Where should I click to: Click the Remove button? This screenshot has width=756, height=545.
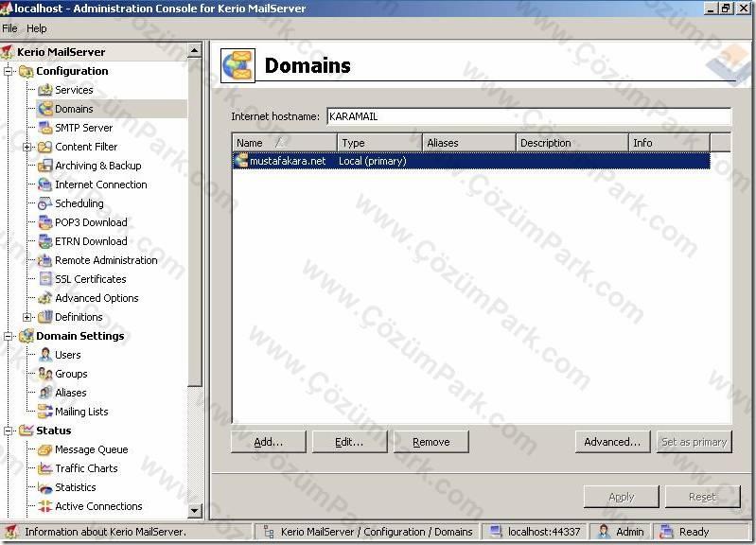(x=431, y=442)
